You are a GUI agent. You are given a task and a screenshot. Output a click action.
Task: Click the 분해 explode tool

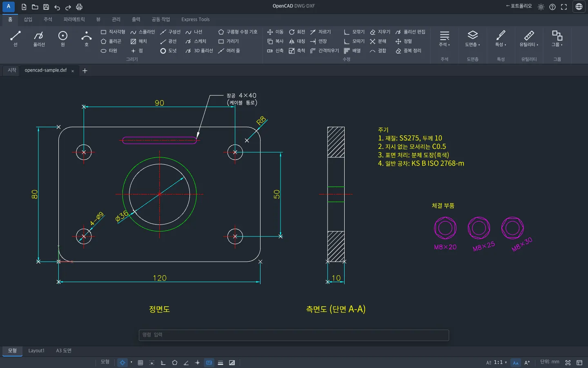(x=378, y=41)
